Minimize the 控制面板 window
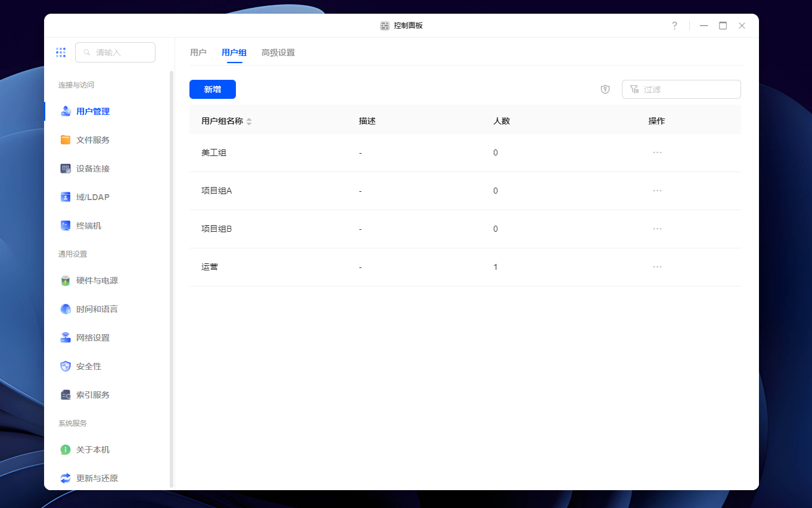This screenshot has height=508, width=812. click(x=704, y=26)
